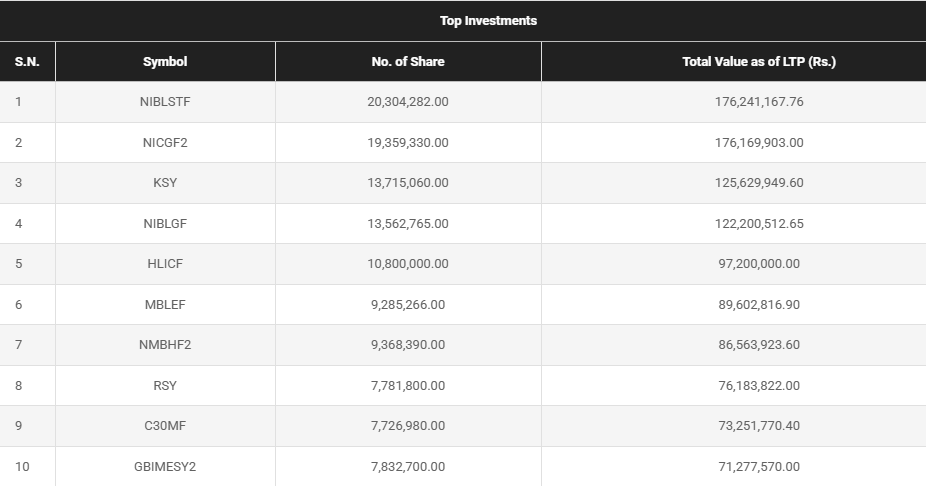Click the No. of Share column header
Image resolution: width=926 pixels, height=486 pixels.
408,61
